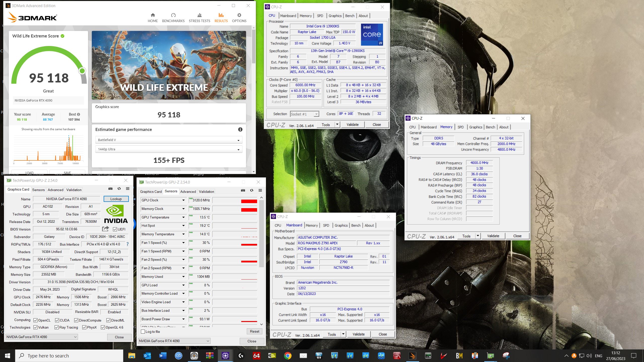Go to 3DMark BENCHMARKS section
The image size is (644, 362).
click(x=173, y=18)
